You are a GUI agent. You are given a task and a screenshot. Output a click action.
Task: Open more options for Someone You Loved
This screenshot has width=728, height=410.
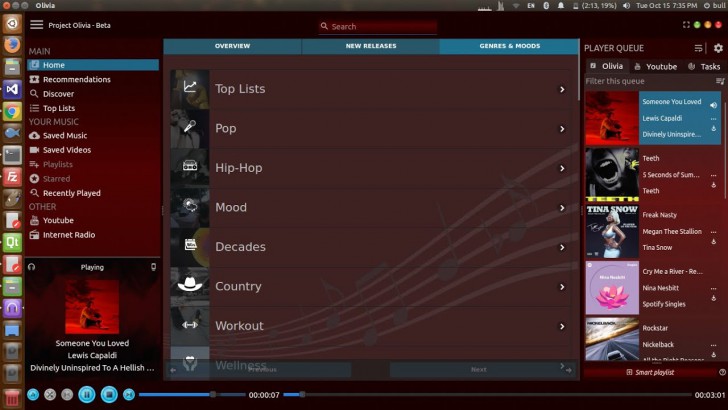point(713,119)
